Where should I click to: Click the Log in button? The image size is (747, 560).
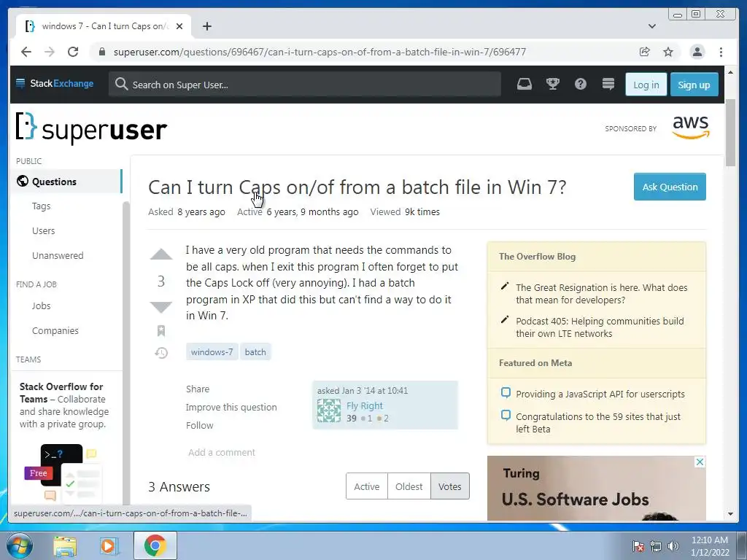coord(646,85)
